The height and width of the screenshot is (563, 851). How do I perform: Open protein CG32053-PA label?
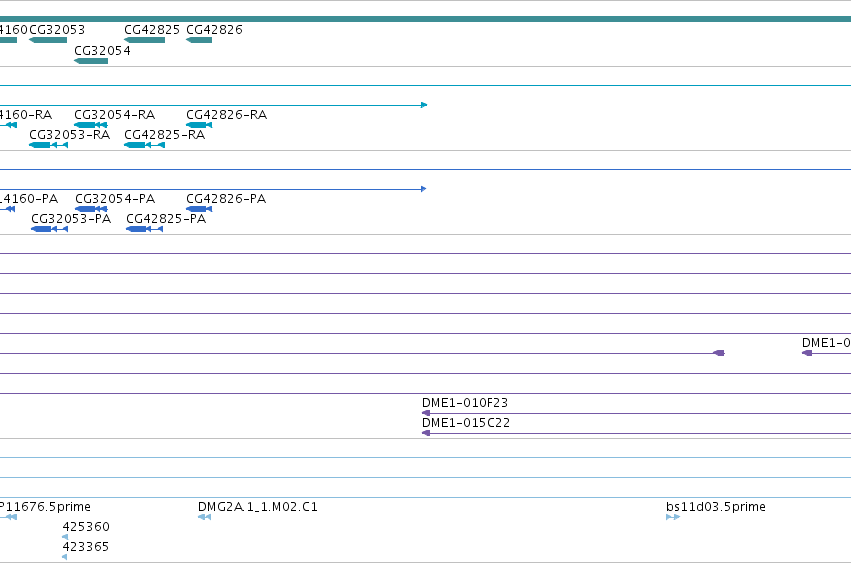click(71, 219)
